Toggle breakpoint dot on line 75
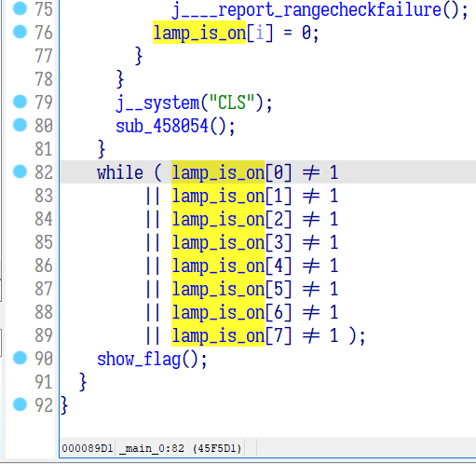The height and width of the screenshot is (464, 476). click(20, 8)
